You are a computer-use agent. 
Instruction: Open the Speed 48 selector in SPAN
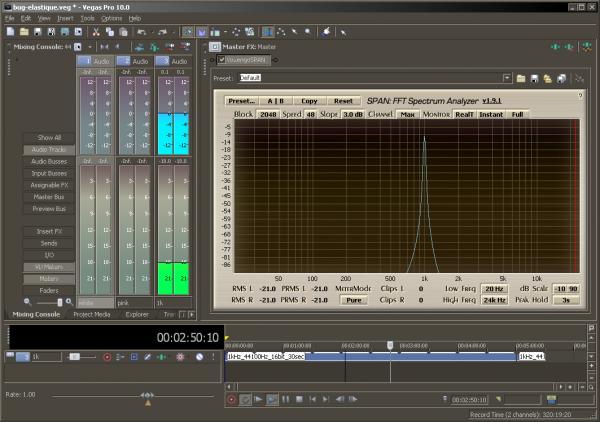(310, 114)
